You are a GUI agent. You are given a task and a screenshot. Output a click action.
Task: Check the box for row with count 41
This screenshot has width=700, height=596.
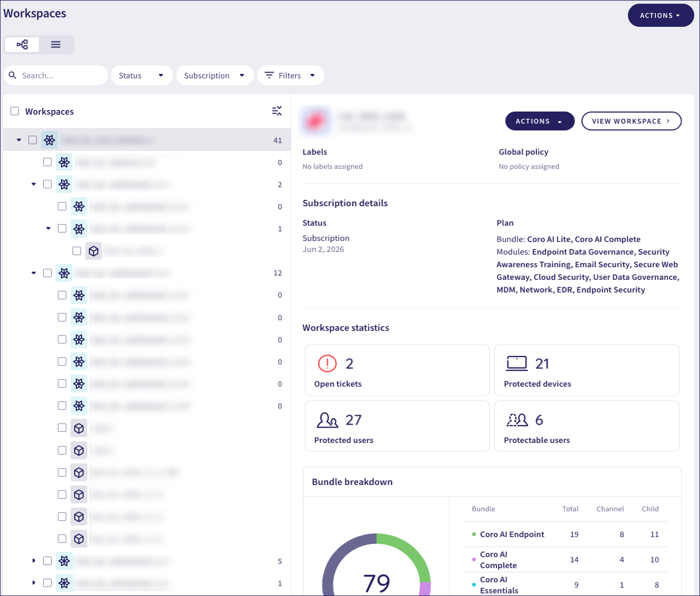click(33, 140)
